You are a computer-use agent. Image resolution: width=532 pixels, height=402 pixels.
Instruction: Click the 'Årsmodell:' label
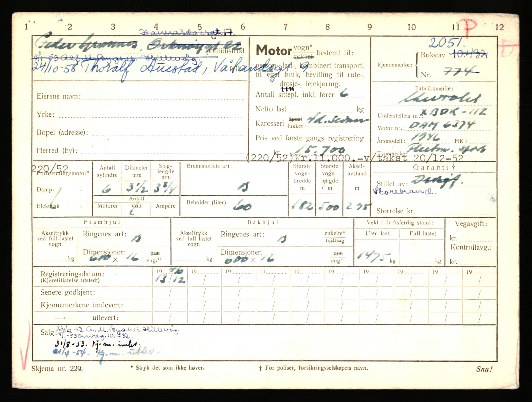pyautogui.click(x=391, y=141)
